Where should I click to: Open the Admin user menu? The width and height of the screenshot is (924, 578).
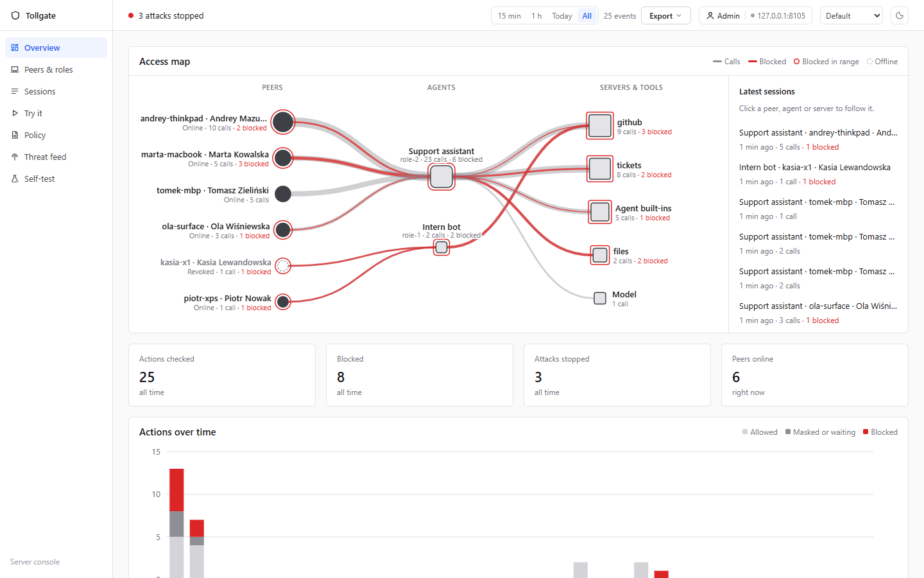click(723, 15)
